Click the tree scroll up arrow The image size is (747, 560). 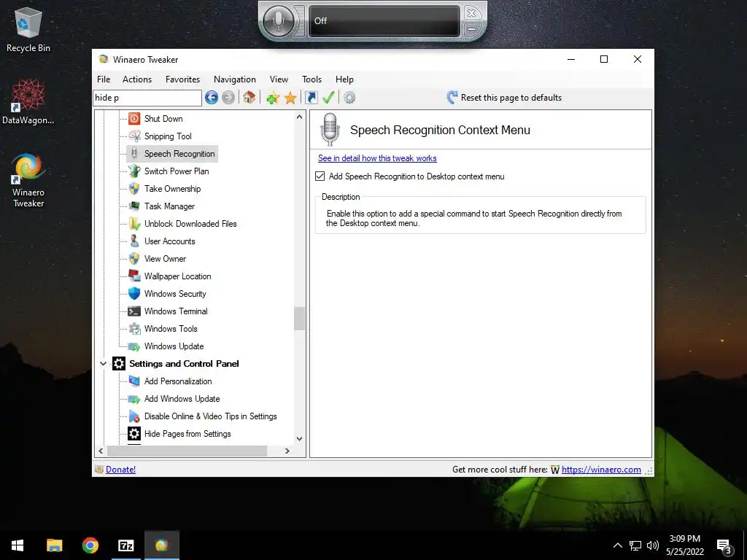tap(299, 117)
